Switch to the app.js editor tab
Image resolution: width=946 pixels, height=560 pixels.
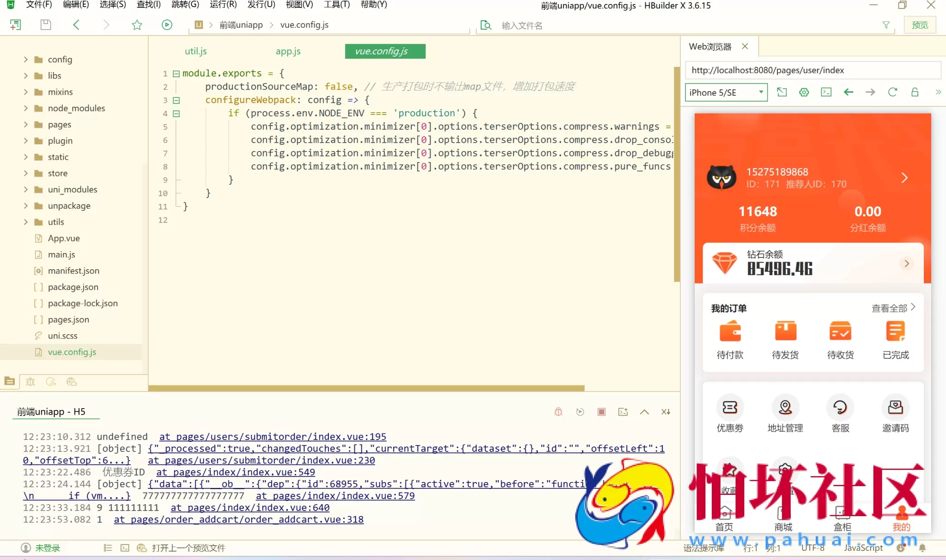point(287,51)
